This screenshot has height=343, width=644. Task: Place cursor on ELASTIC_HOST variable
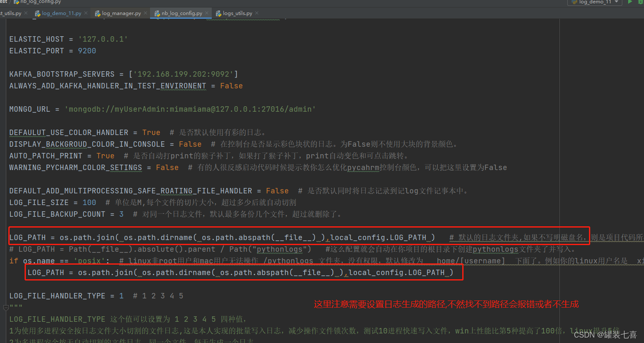(37, 39)
